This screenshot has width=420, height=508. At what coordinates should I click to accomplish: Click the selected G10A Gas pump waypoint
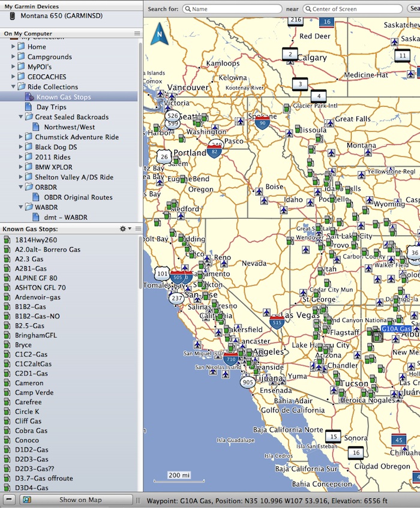click(377, 337)
